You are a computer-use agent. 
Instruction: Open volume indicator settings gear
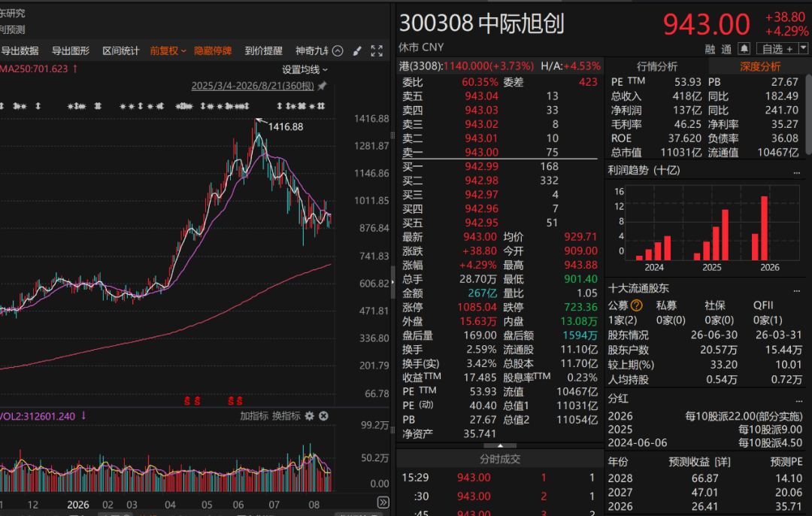point(310,416)
